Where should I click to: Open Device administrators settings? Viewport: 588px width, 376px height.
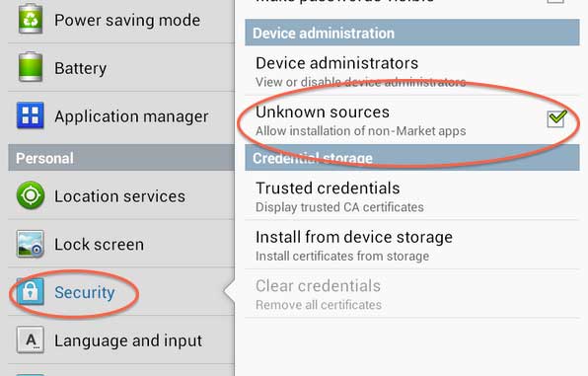(411, 70)
